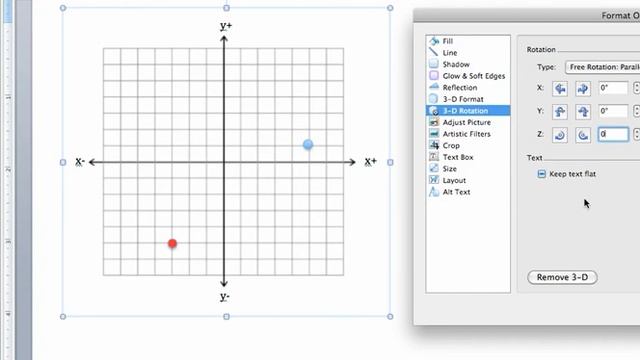Click the y- axis label
Image resolution: width=640 pixels, height=360 pixels.
[x=224, y=297]
